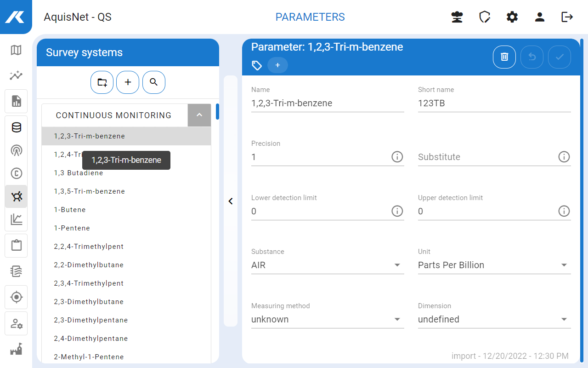Click the Short name input field

tap(494, 103)
